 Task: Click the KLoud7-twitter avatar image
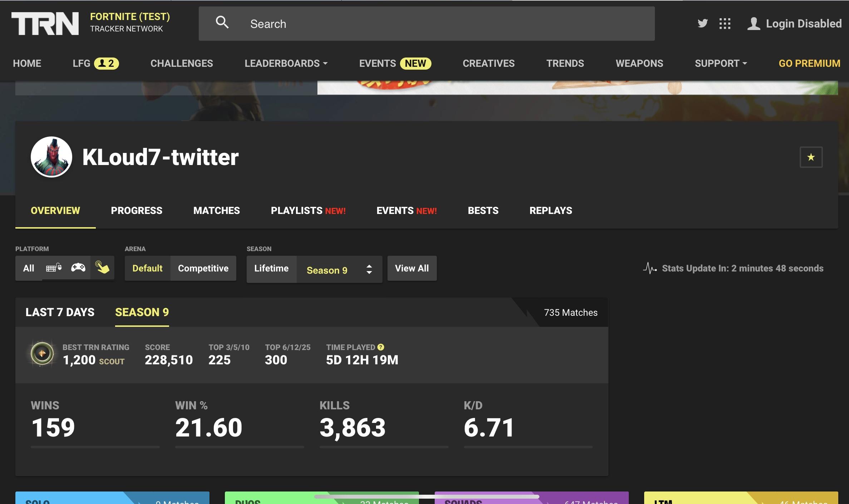click(51, 157)
